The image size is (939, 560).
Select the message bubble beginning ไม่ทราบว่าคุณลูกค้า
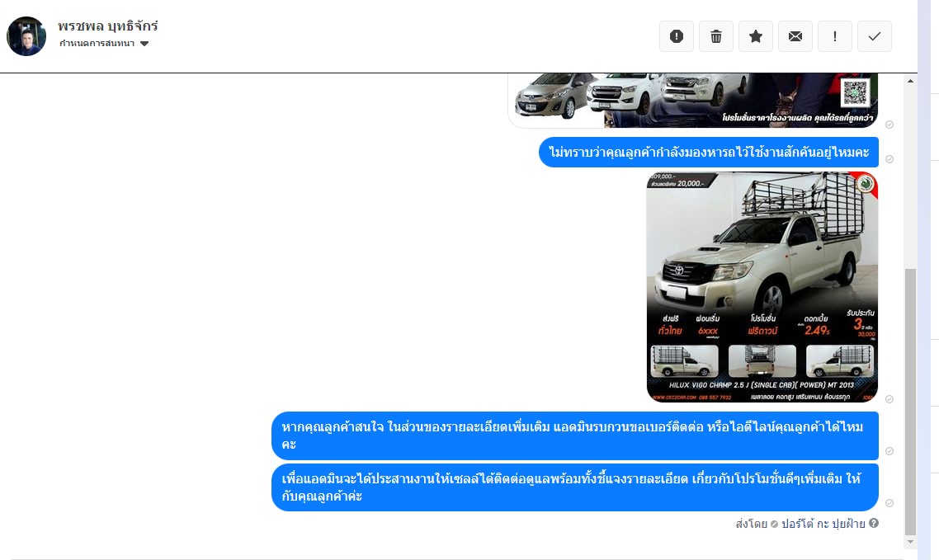[x=709, y=152]
